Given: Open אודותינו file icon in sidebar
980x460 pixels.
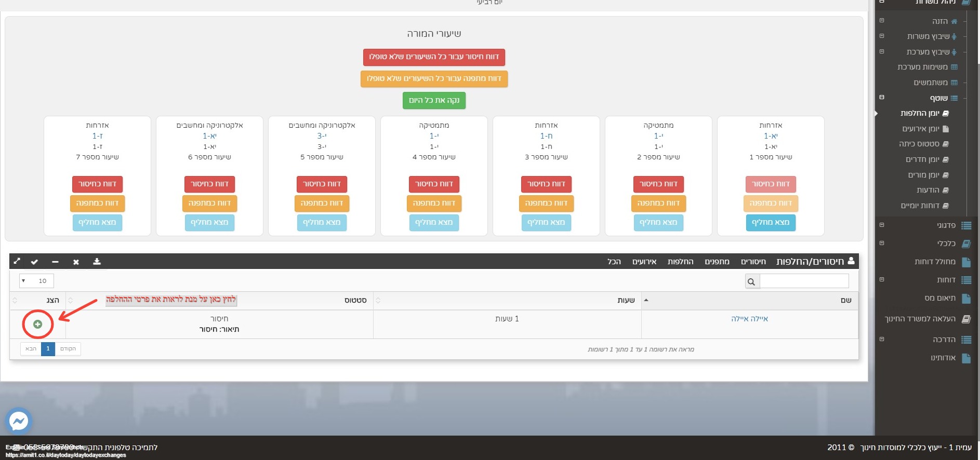Looking at the screenshot, I should pos(966,358).
